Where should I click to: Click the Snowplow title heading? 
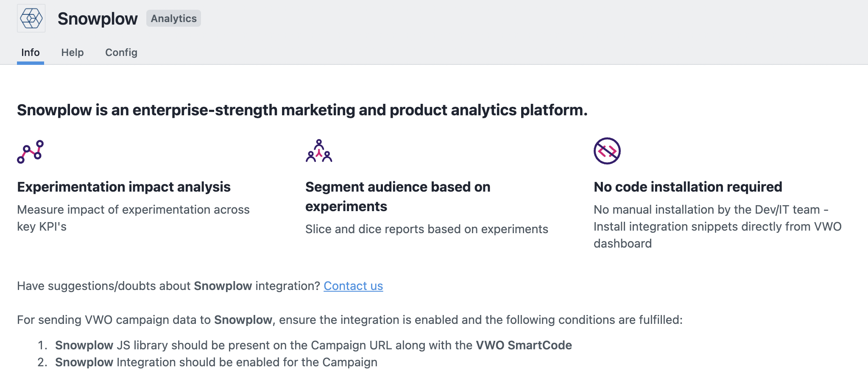coord(98,19)
